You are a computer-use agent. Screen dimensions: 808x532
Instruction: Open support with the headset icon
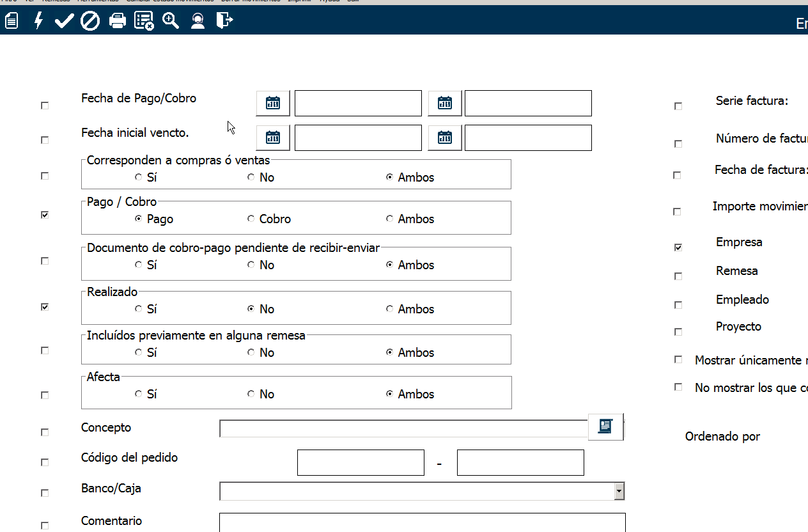[x=198, y=21]
